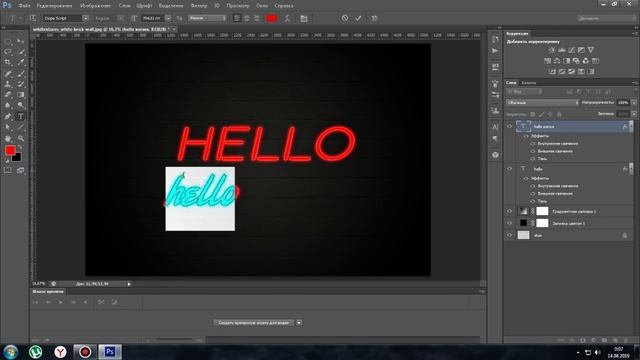This screenshot has width=640, height=360.
Task: Collapse effects on the top text layer
Action: click(x=631, y=127)
